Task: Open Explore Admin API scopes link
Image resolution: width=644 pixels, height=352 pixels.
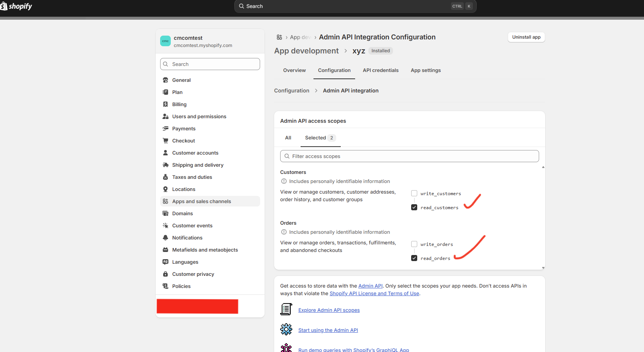Action: tap(329, 310)
